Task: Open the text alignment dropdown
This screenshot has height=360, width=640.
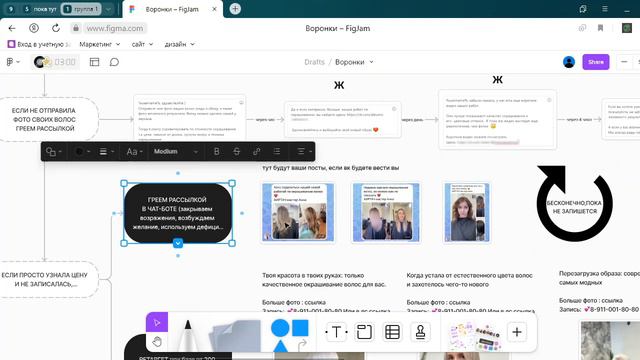Action: (x=304, y=152)
